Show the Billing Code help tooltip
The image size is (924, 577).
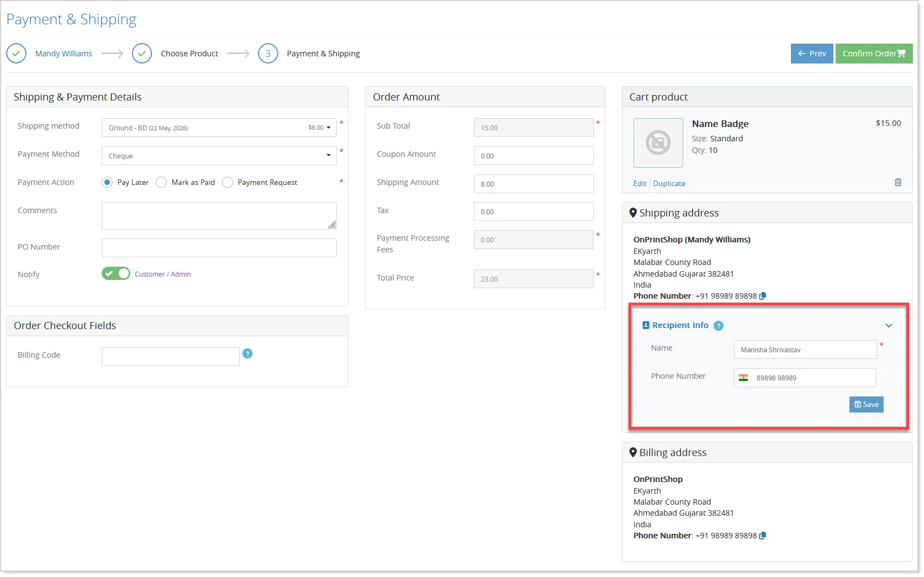[x=247, y=353]
